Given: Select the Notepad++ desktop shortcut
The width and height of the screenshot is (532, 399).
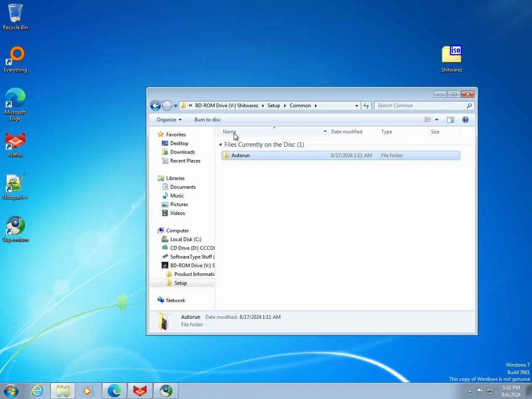Looking at the screenshot, I should click(x=15, y=187).
